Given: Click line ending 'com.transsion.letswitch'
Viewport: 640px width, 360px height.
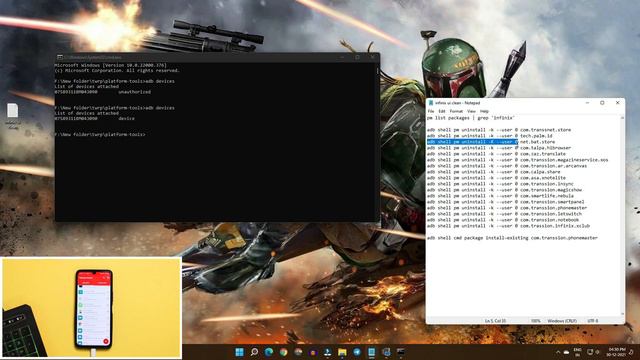Looking at the screenshot, I should click(504, 214).
